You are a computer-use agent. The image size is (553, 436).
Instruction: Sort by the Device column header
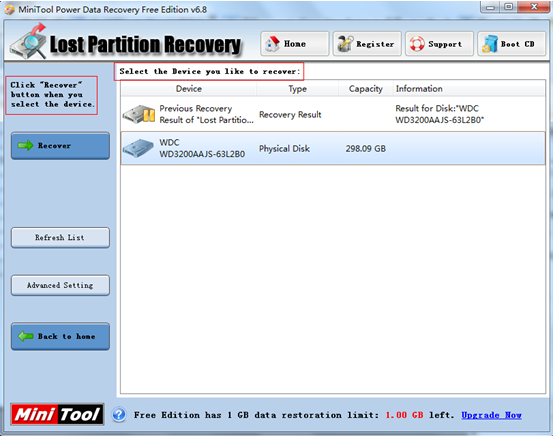pos(189,89)
